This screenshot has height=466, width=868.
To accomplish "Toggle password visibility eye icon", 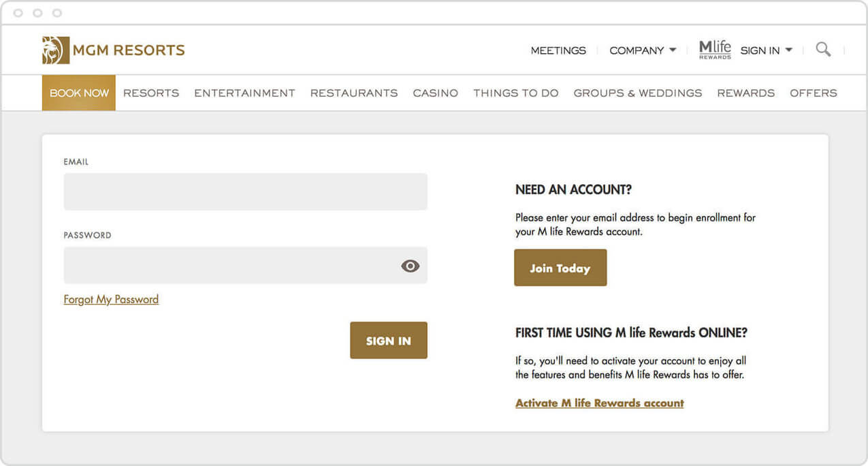I will tap(410, 266).
